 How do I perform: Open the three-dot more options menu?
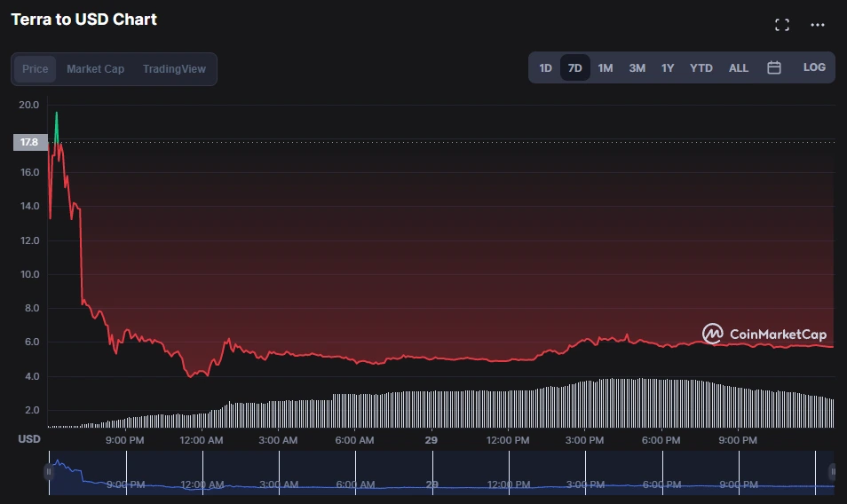[818, 25]
